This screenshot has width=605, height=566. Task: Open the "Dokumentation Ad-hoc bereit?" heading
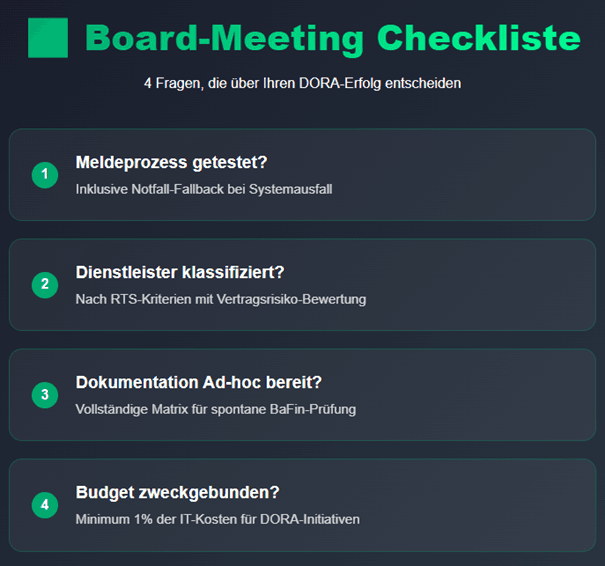(200, 382)
